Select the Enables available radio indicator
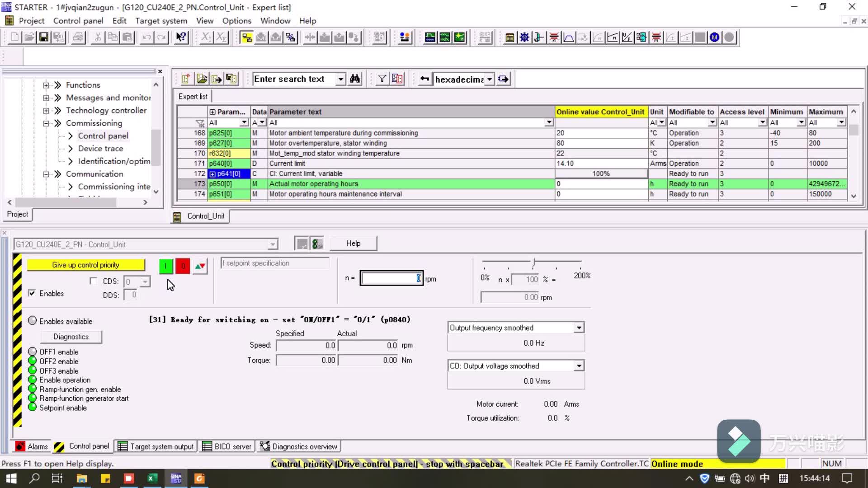Screen dimensions: 868x488 point(33,321)
